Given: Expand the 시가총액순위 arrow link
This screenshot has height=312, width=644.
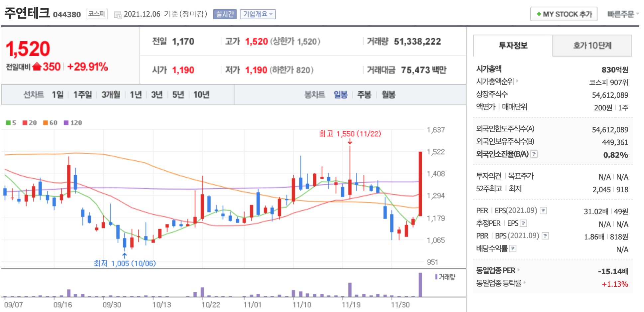Looking at the screenshot, I should coord(517,81).
